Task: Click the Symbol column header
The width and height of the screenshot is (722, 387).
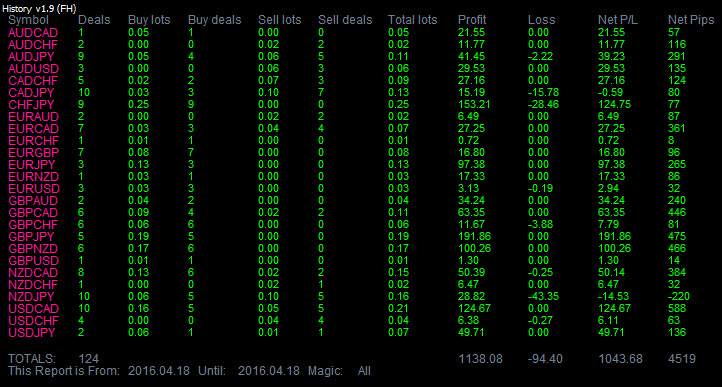Action: [x=28, y=20]
